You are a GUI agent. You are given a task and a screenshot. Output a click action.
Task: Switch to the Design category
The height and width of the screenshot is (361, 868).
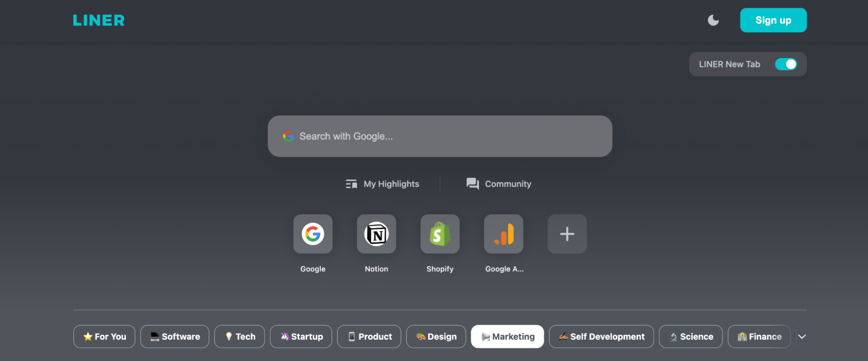[436, 337]
